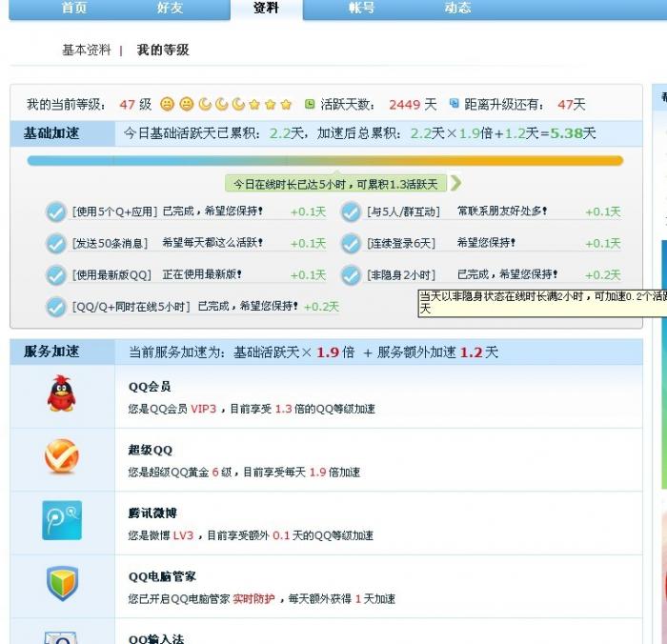Click the green arrow beside online-time tip

(x=456, y=183)
